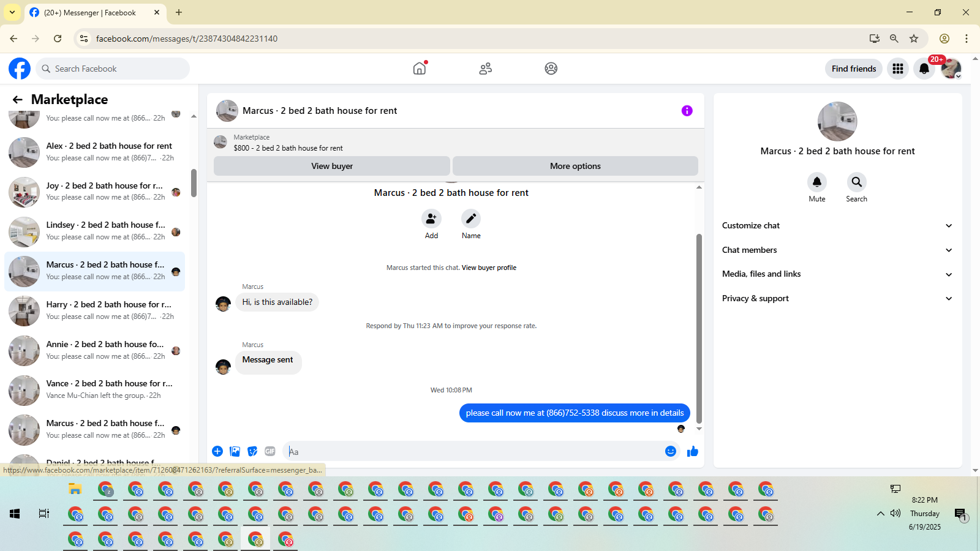Open View buyer profile link

[x=489, y=268]
